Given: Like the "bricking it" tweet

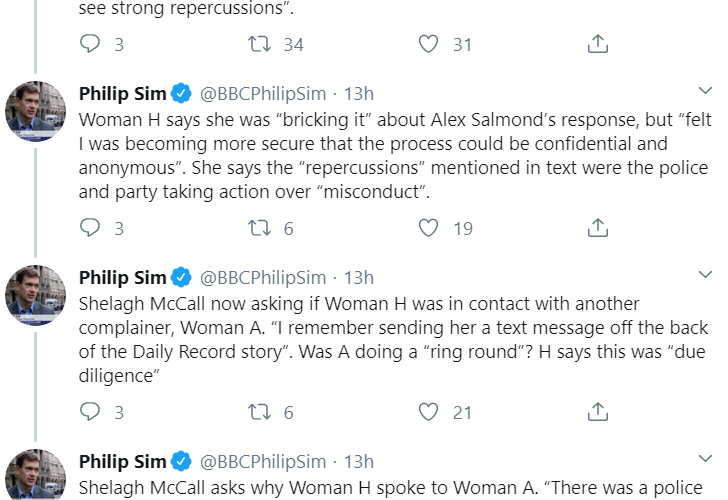Looking at the screenshot, I should click(429, 228).
